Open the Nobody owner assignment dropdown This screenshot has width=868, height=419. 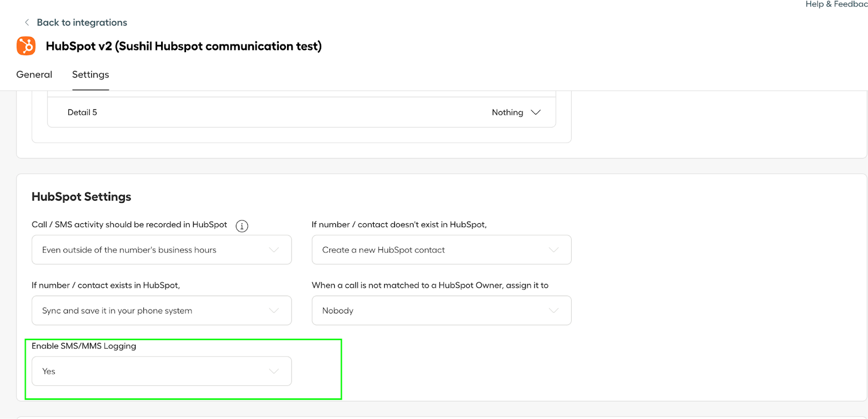click(x=442, y=311)
